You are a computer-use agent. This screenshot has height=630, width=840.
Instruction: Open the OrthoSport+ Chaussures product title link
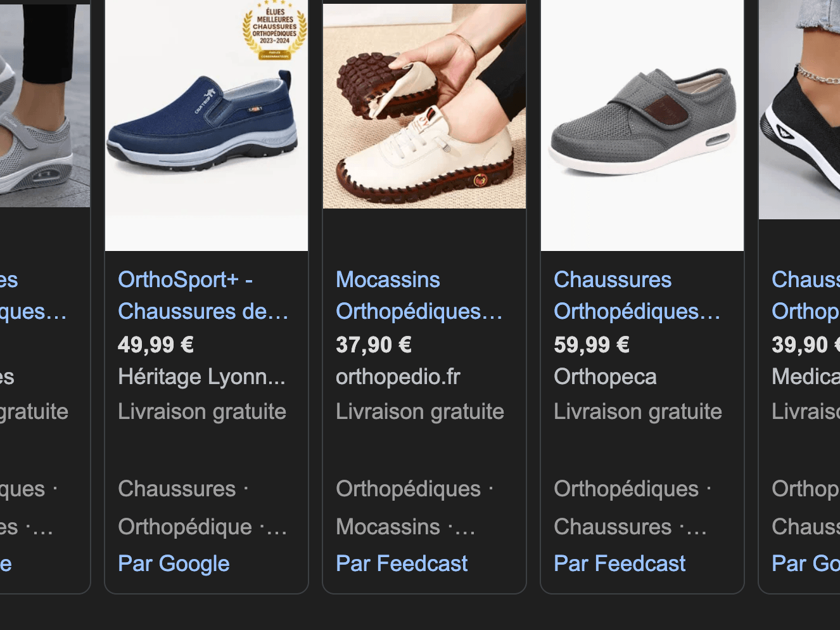pyautogui.click(x=203, y=295)
